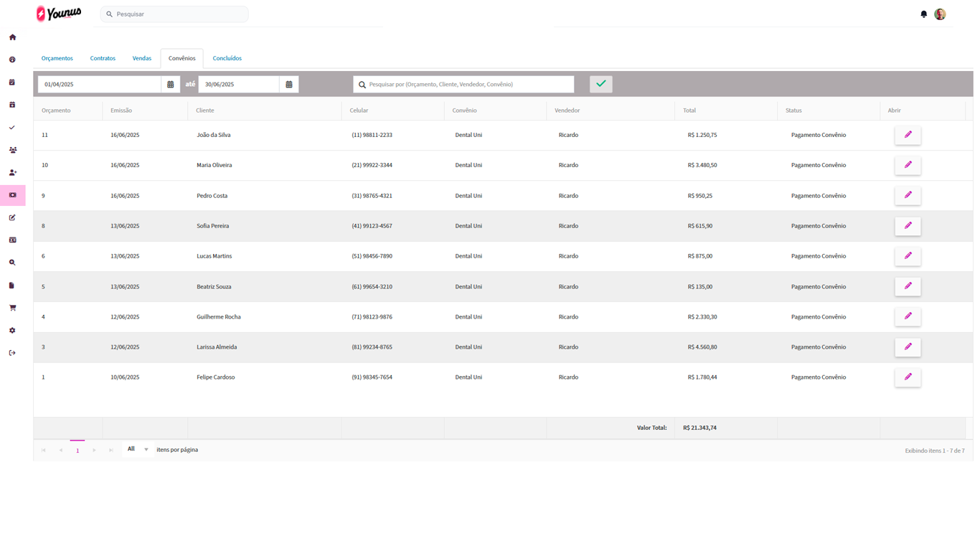Click the add-user icon in sidebar
980x551 pixels.
[x=12, y=173]
